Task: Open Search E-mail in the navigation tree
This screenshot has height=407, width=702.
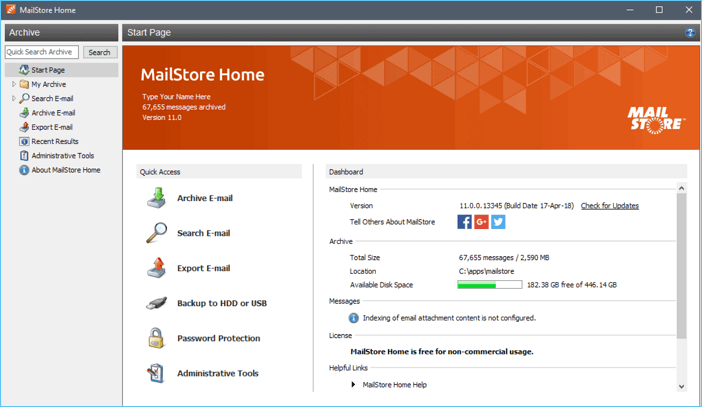Action: point(52,99)
